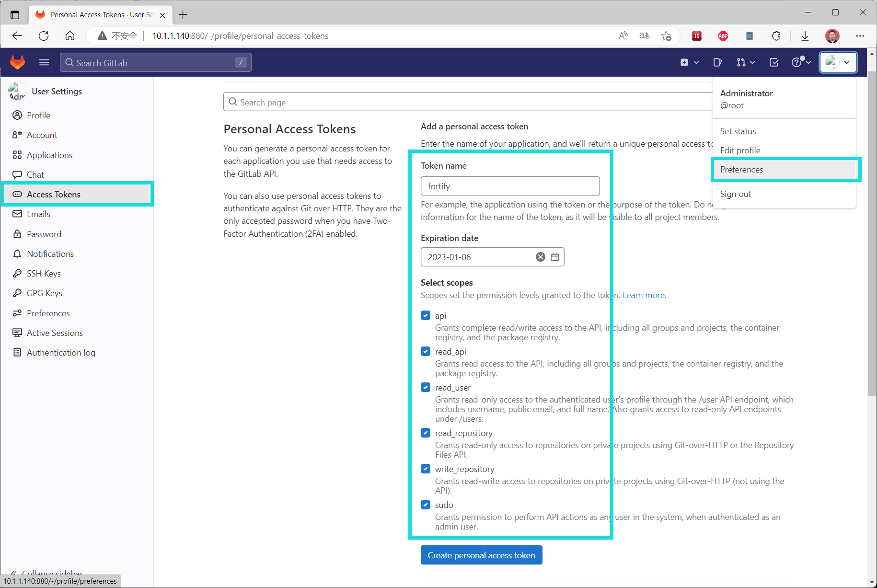Go to browser home page
877x588 pixels.
(70, 36)
